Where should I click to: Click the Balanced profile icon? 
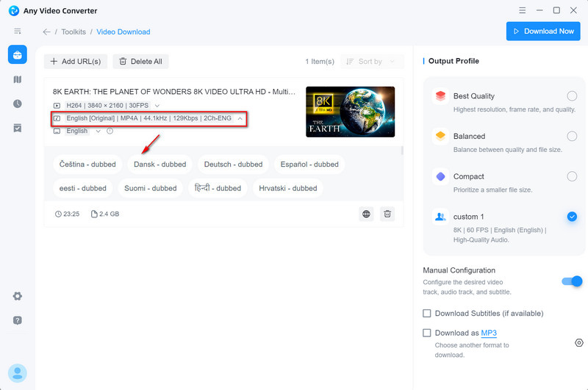click(440, 136)
